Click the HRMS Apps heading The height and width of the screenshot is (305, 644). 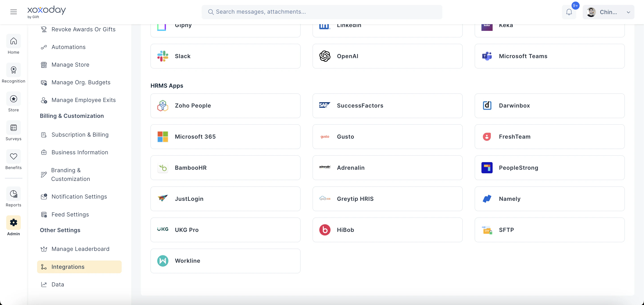point(167,86)
